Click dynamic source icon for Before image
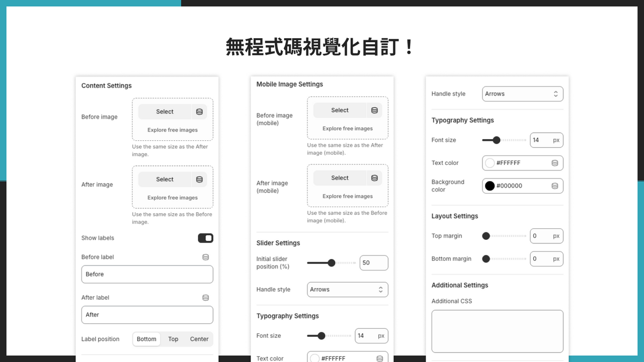The height and width of the screenshot is (362, 644). pyautogui.click(x=199, y=112)
